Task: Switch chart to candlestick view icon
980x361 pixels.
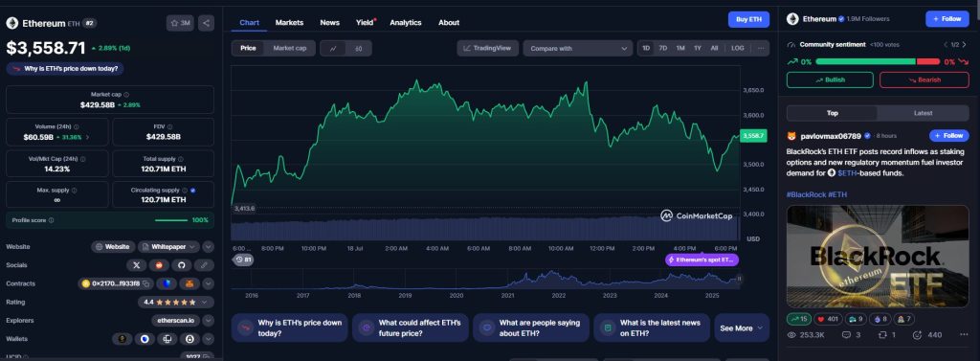Action: (358, 48)
